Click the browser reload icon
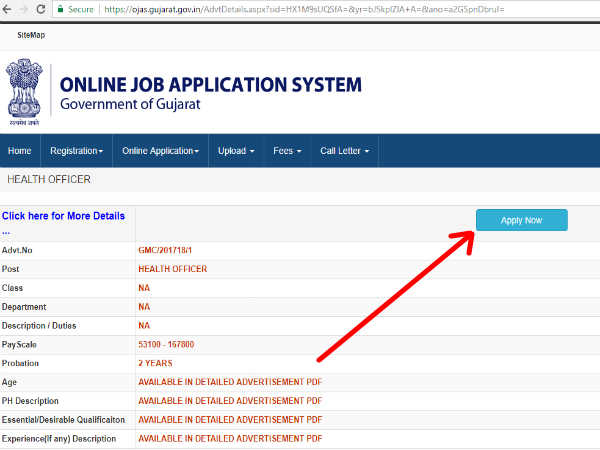Image resolution: width=600 pixels, height=450 pixels. click(41, 9)
